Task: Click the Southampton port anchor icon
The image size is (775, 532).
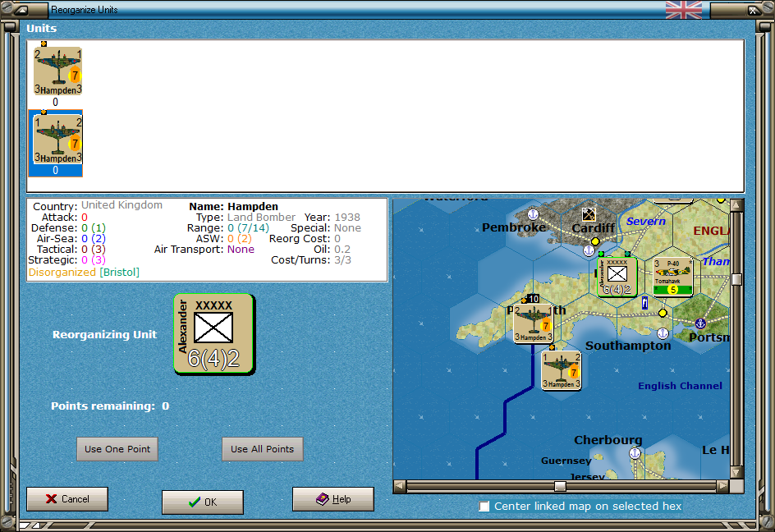Action: pos(663,332)
